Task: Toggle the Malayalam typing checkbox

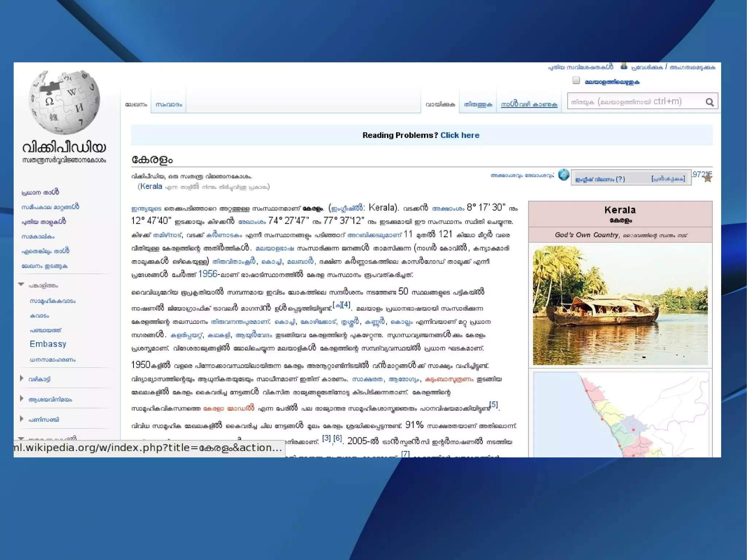Action: click(576, 81)
